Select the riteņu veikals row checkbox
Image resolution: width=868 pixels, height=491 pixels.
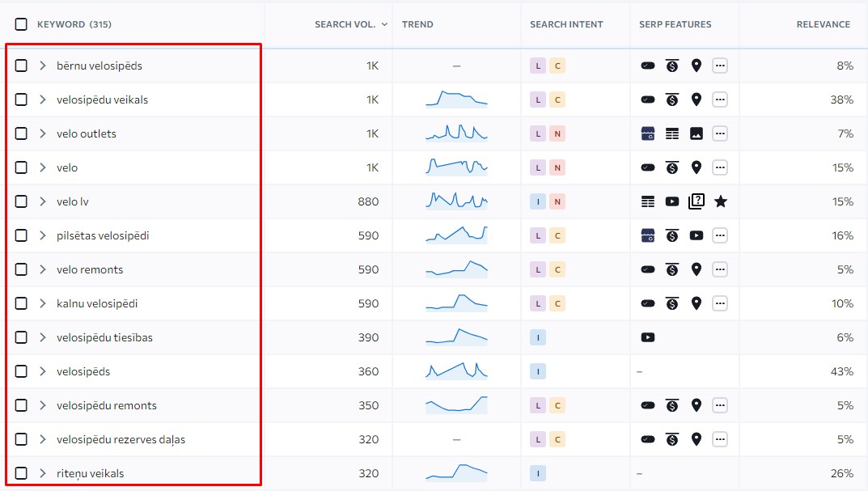tap(21, 473)
